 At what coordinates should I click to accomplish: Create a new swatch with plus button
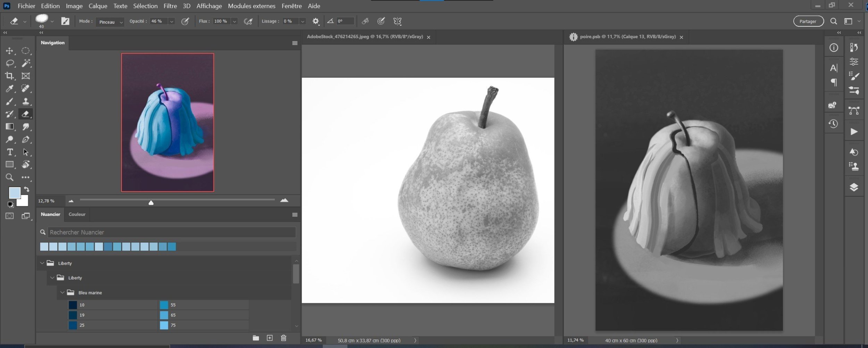point(269,338)
